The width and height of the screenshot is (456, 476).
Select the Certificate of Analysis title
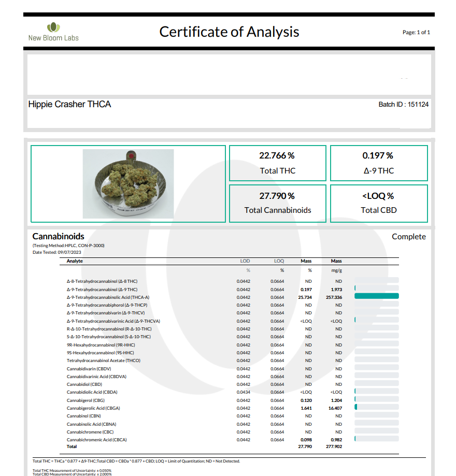[230, 32]
